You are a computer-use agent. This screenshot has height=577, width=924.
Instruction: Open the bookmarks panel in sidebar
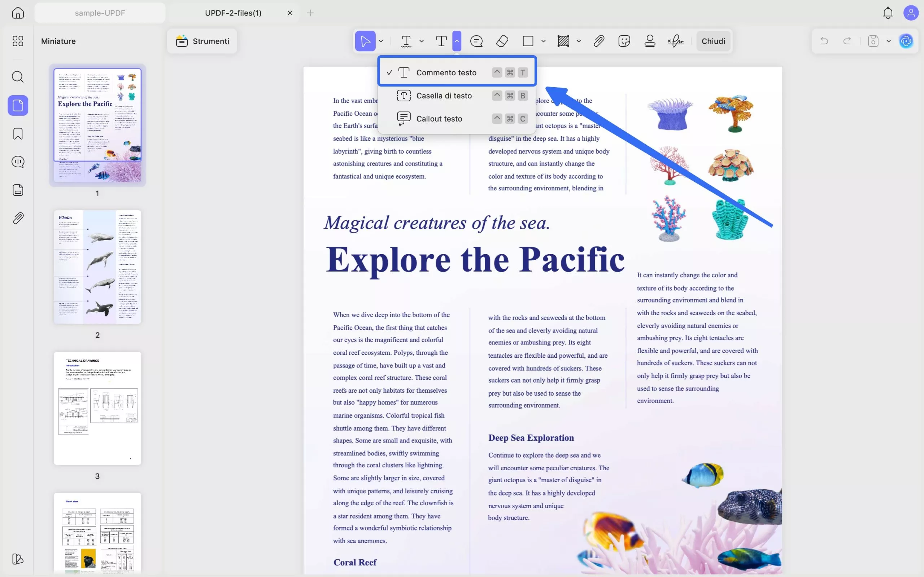[x=18, y=133]
